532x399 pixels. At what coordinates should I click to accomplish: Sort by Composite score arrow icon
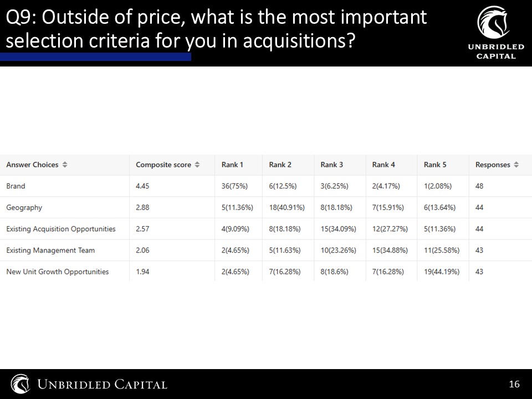point(197,165)
